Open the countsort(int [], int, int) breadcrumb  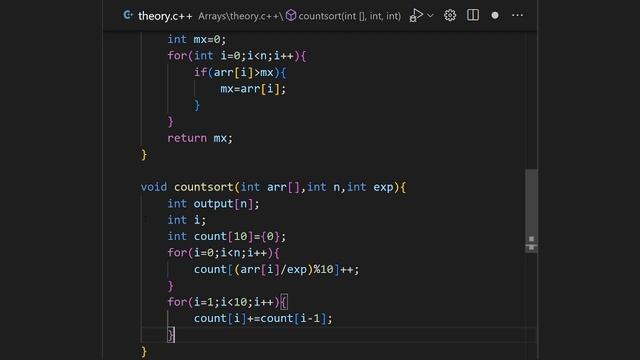coord(349,16)
